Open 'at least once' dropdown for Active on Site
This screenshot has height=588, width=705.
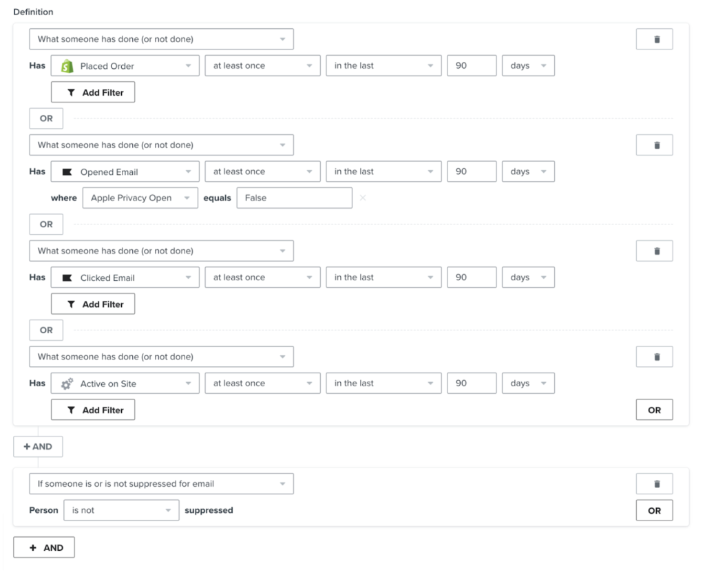(262, 384)
